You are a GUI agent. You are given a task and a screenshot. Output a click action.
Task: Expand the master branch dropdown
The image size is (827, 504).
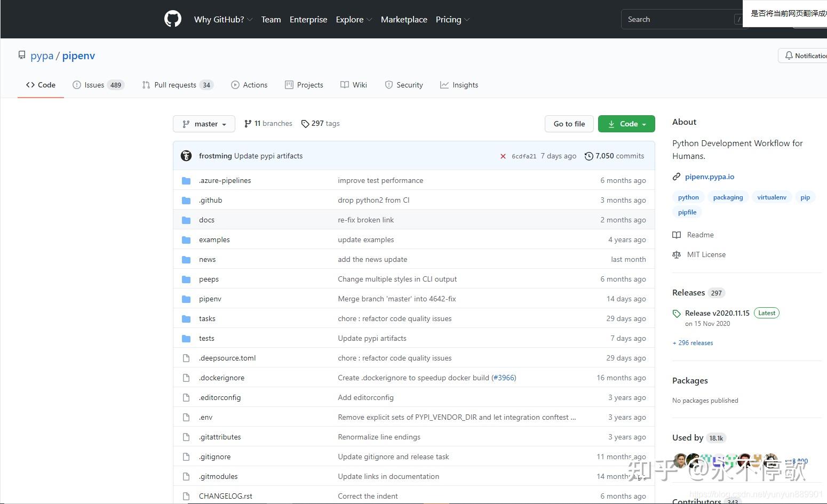204,124
